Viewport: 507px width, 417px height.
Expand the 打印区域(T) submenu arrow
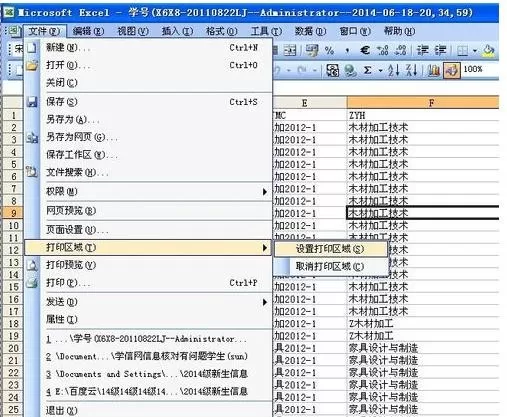tap(265, 248)
